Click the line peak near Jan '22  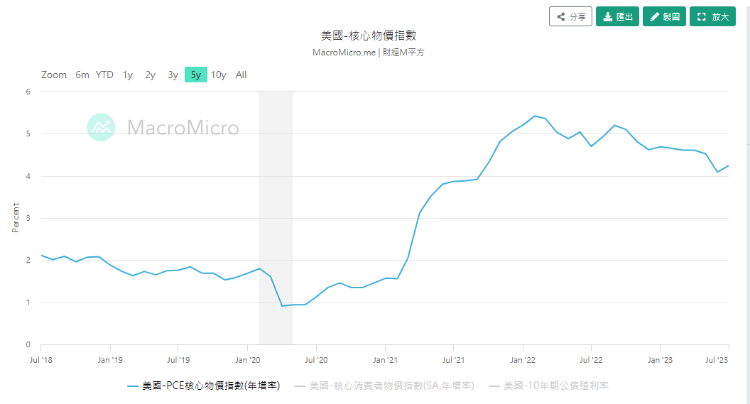[x=535, y=116]
